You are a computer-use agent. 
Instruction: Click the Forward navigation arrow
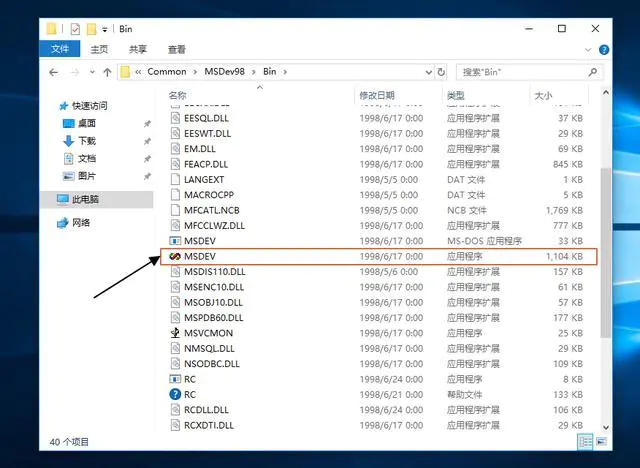point(75,72)
